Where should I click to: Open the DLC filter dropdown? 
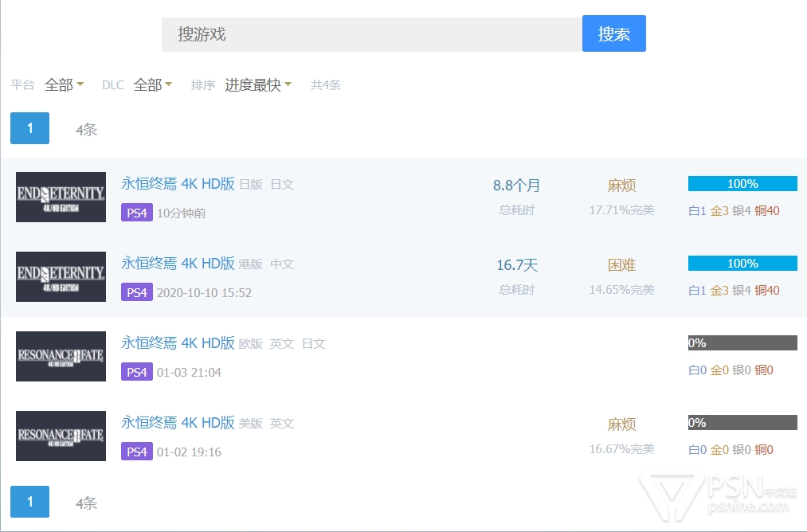click(152, 85)
